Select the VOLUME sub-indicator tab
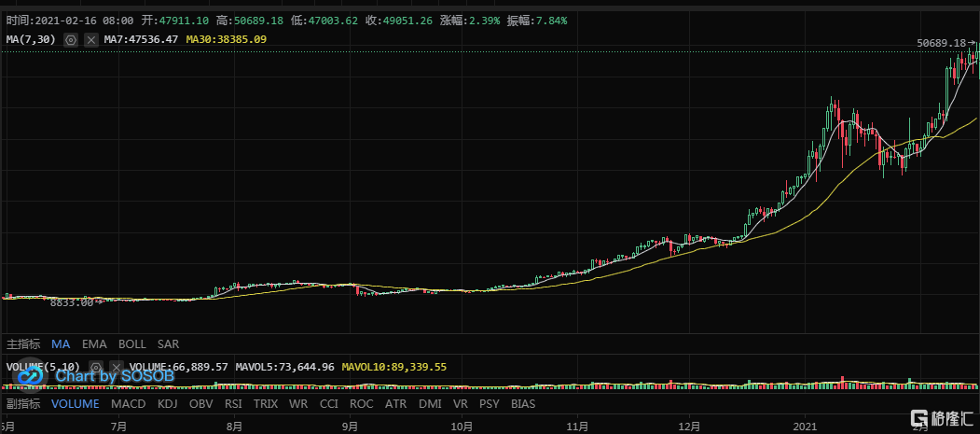This screenshot has height=434, width=980. click(x=75, y=404)
